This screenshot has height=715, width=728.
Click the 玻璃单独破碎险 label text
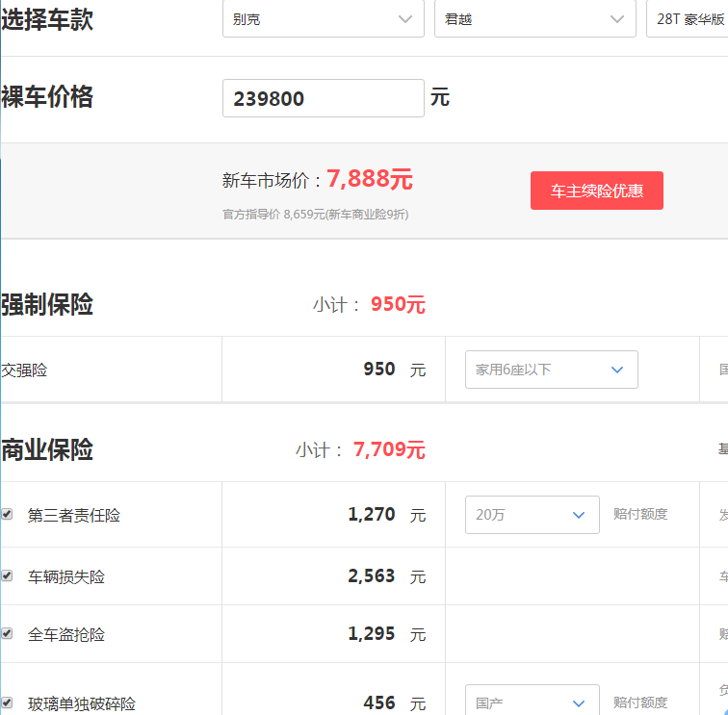point(82,703)
